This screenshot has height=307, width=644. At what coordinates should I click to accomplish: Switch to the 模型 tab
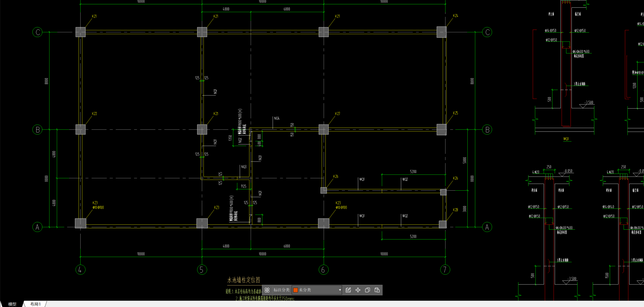point(12,304)
